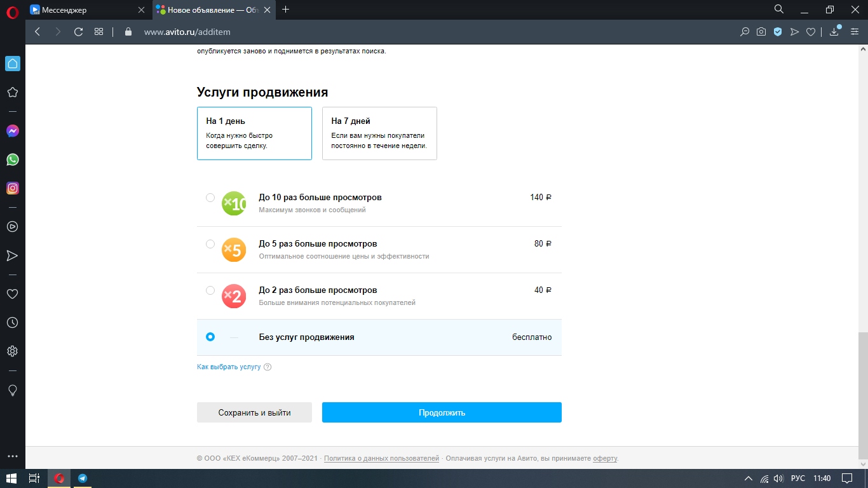Click the search-in-page magnifier icon
868x488 pixels.
coord(745,32)
